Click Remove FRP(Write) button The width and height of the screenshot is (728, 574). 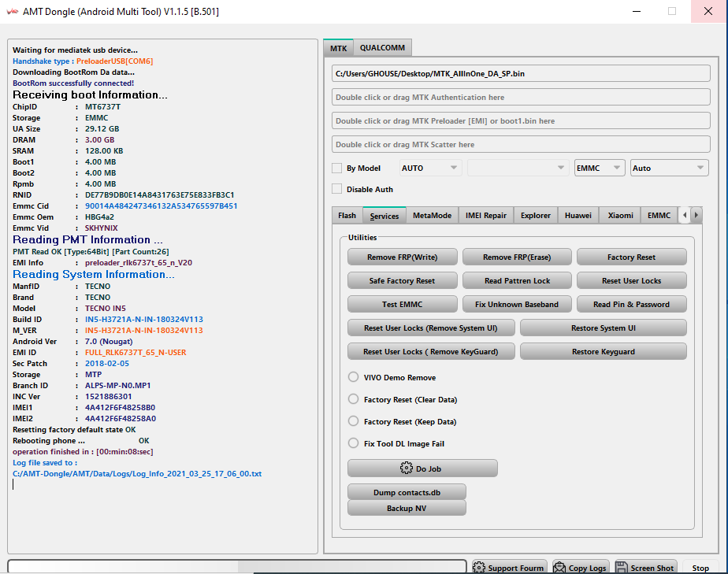click(402, 257)
